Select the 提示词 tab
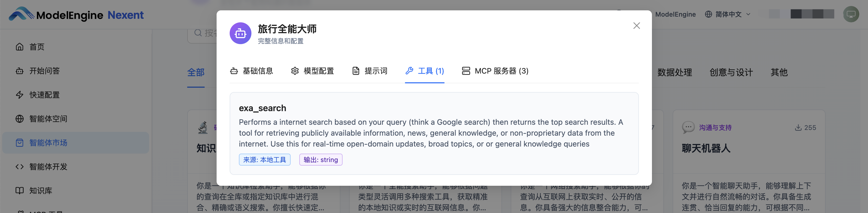 coord(370,71)
